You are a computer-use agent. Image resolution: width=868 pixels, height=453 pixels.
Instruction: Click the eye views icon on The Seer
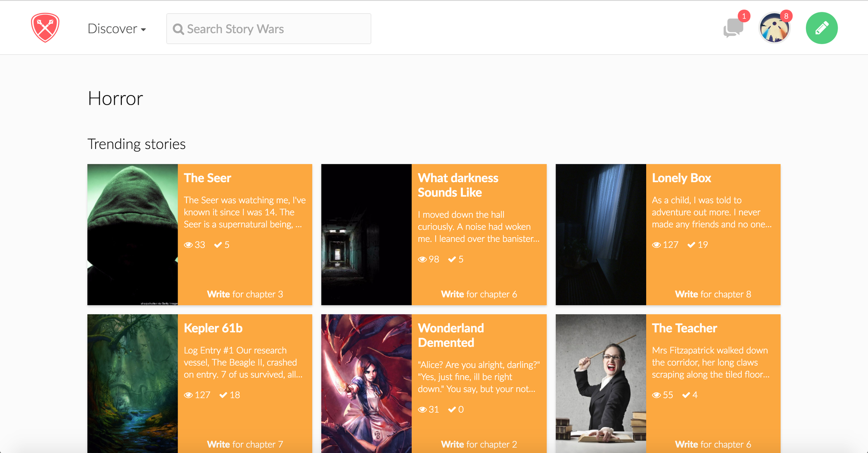point(188,245)
